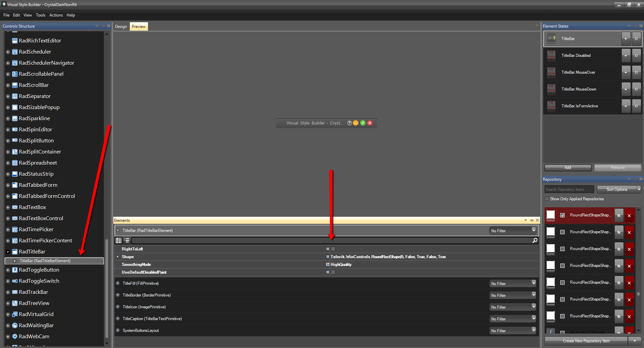Click the TitleBar state preview thumbnail
Screen dimensions: 644x348
point(551,38)
